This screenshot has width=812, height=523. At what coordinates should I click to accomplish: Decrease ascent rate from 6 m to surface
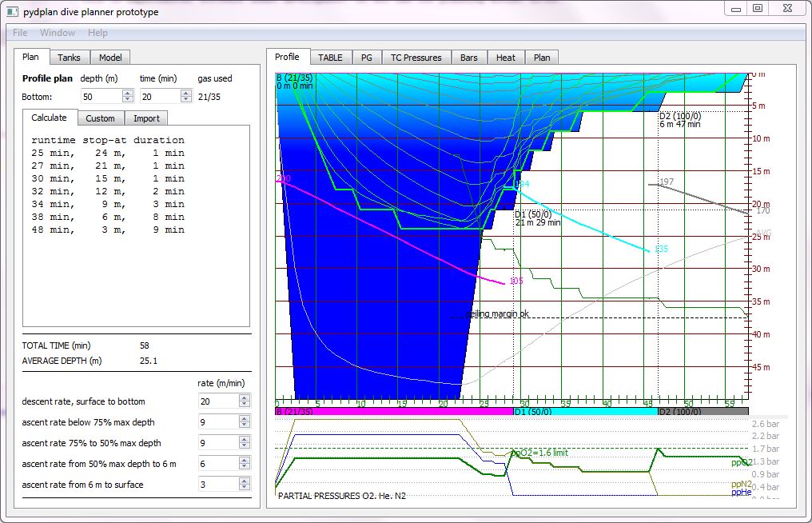tap(245, 487)
